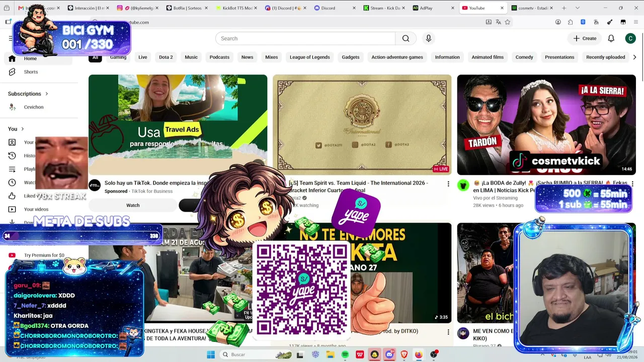
Task: Click in the YouTube search field
Action: [305, 39]
